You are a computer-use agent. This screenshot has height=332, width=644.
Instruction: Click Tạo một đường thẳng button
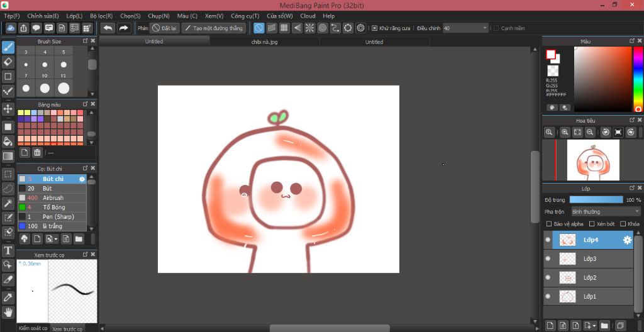(214, 28)
